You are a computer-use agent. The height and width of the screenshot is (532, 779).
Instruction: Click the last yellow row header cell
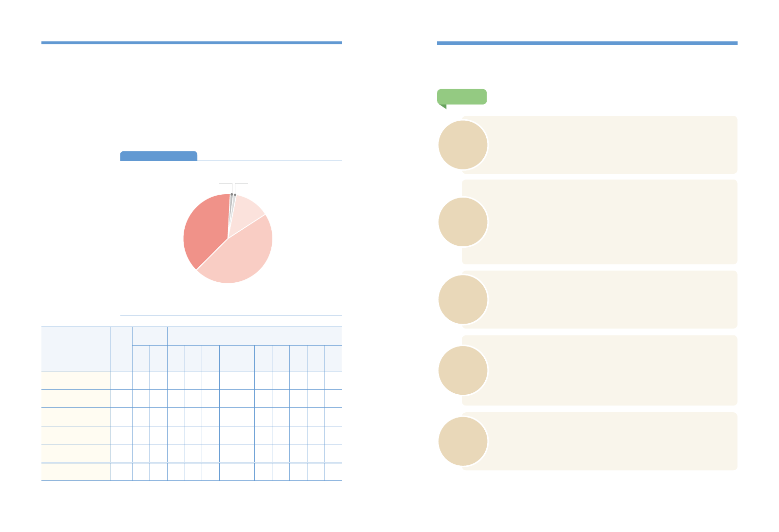(x=76, y=472)
